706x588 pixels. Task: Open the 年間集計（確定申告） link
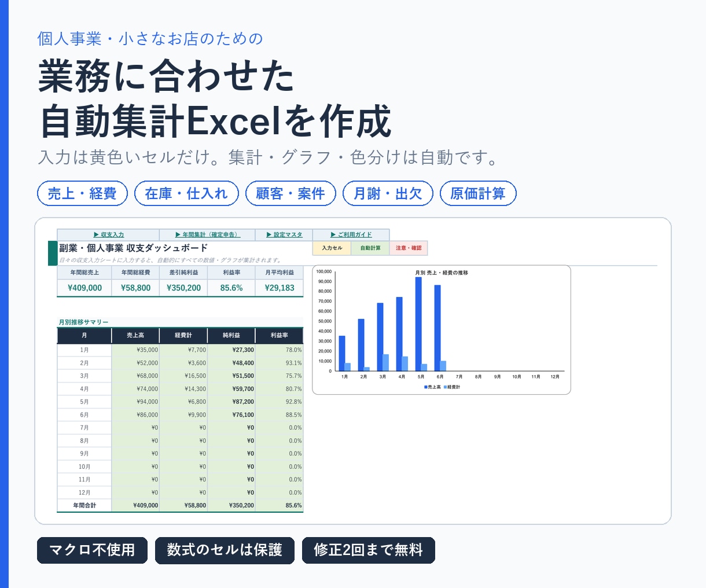pyautogui.click(x=207, y=234)
